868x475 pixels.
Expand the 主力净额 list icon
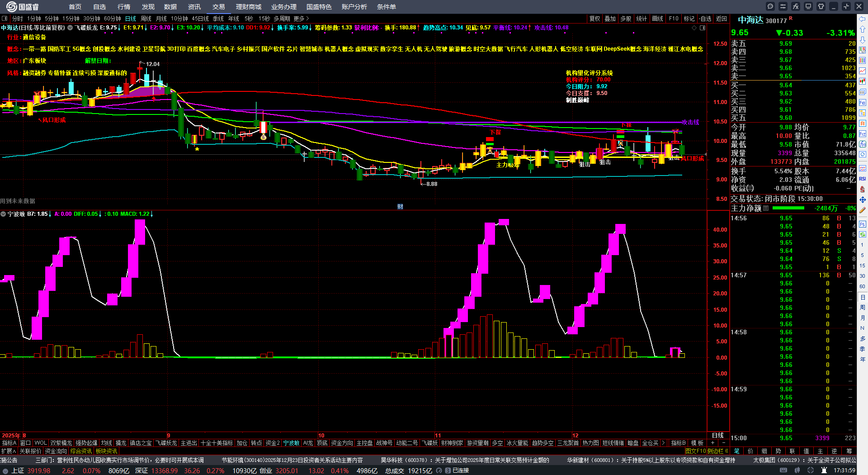[x=766, y=208]
